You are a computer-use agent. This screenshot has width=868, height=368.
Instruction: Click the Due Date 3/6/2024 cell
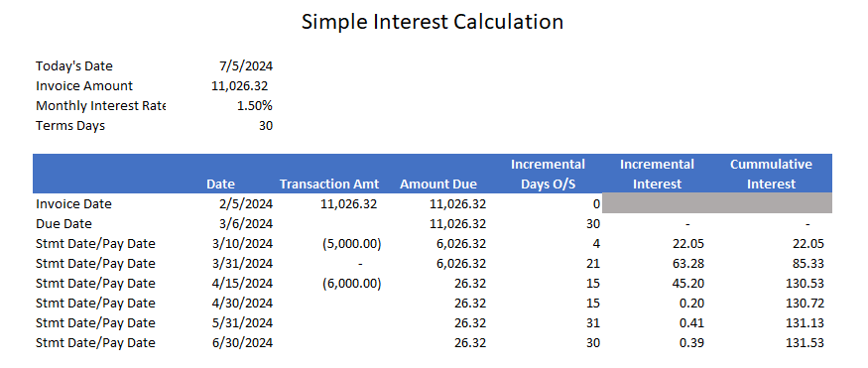pyautogui.click(x=246, y=224)
